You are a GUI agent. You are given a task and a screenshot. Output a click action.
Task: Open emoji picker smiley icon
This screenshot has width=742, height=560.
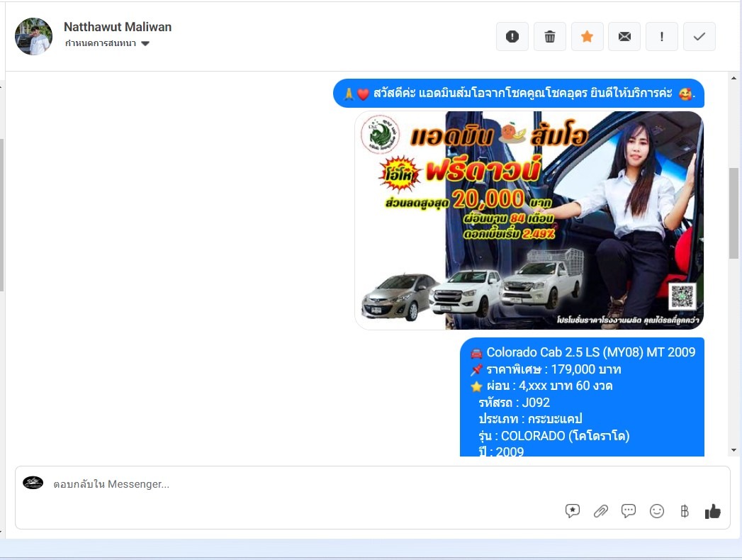pyautogui.click(x=657, y=511)
